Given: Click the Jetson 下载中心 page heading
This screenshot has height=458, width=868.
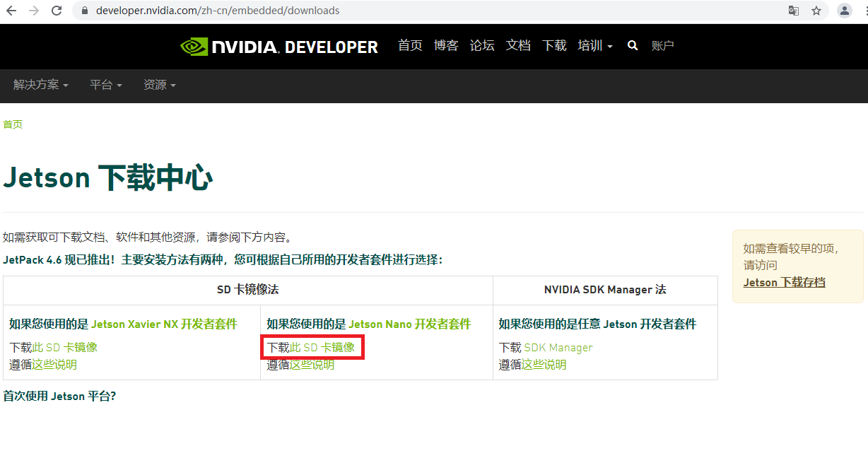Looking at the screenshot, I should click(108, 177).
